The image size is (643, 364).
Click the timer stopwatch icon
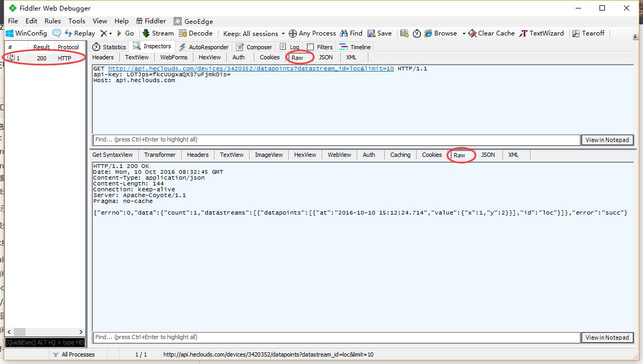417,33
